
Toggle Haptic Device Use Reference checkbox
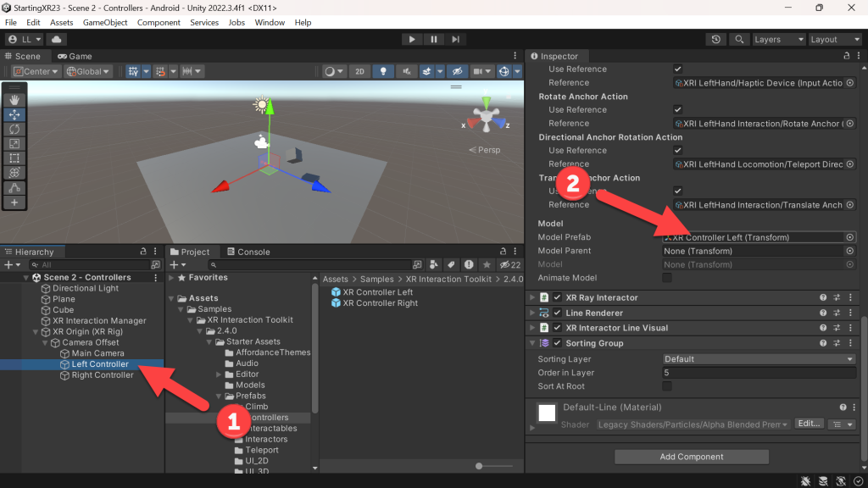click(677, 69)
